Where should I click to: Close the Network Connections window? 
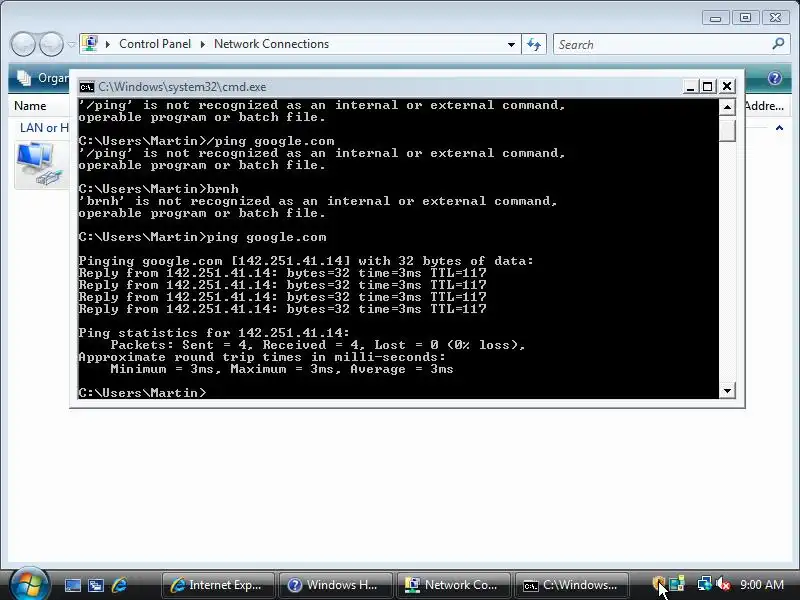point(776,18)
